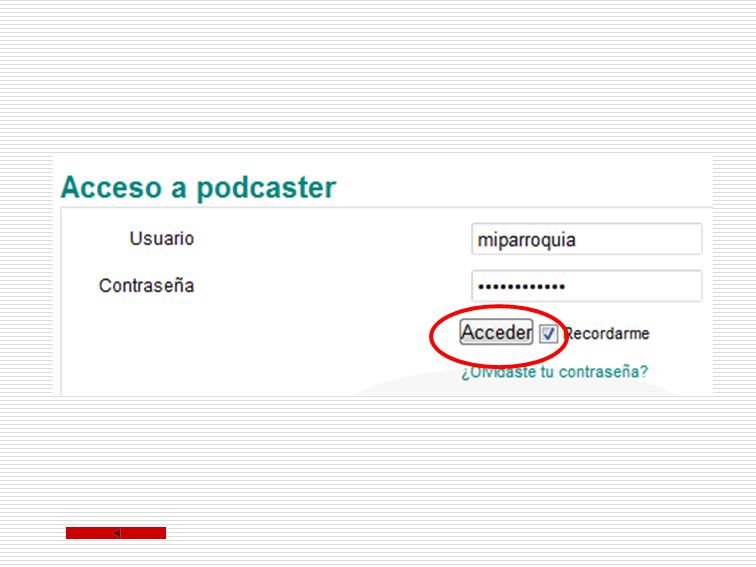Focus the Usuario input field
Image resolution: width=756 pixels, height=567 pixels.
[x=586, y=239]
